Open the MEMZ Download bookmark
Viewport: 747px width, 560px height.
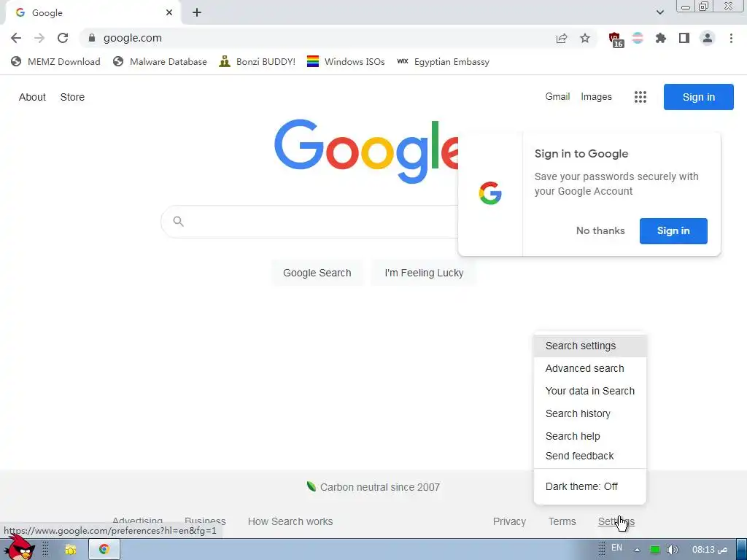55,61
